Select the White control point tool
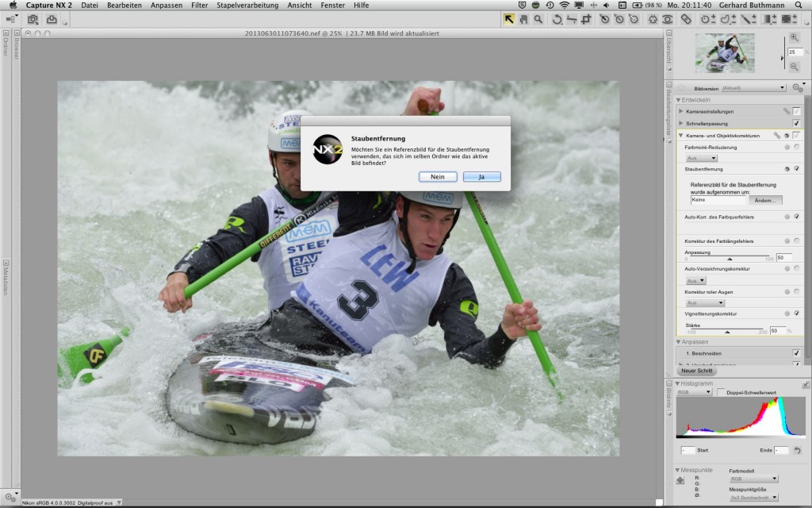This screenshot has height=508, width=812. pyautogui.click(x=634, y=19)
